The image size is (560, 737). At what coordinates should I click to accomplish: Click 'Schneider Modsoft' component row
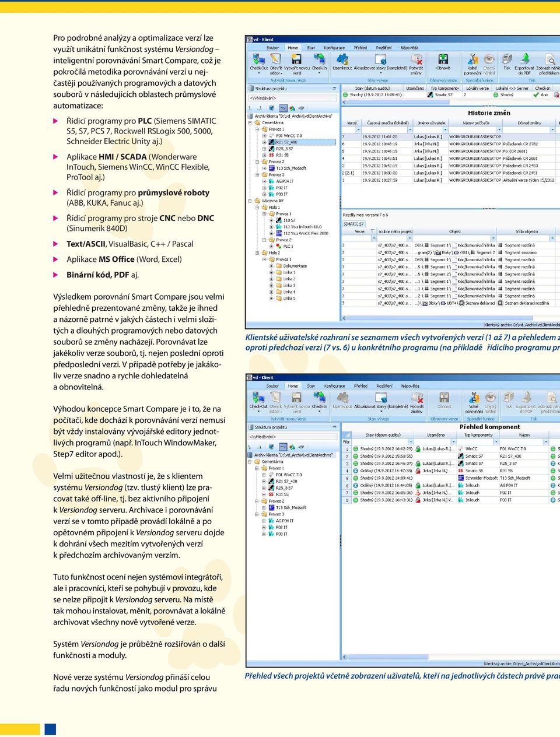click(x=450, y=478)
